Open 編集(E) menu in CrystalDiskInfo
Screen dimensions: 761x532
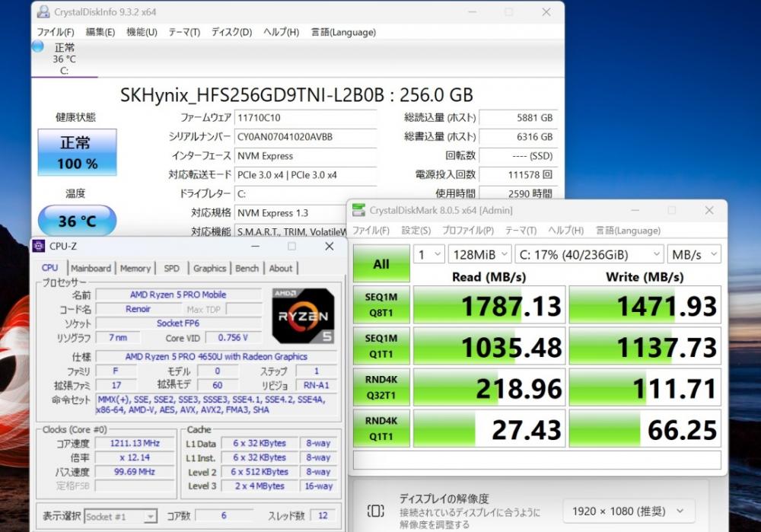100,32
